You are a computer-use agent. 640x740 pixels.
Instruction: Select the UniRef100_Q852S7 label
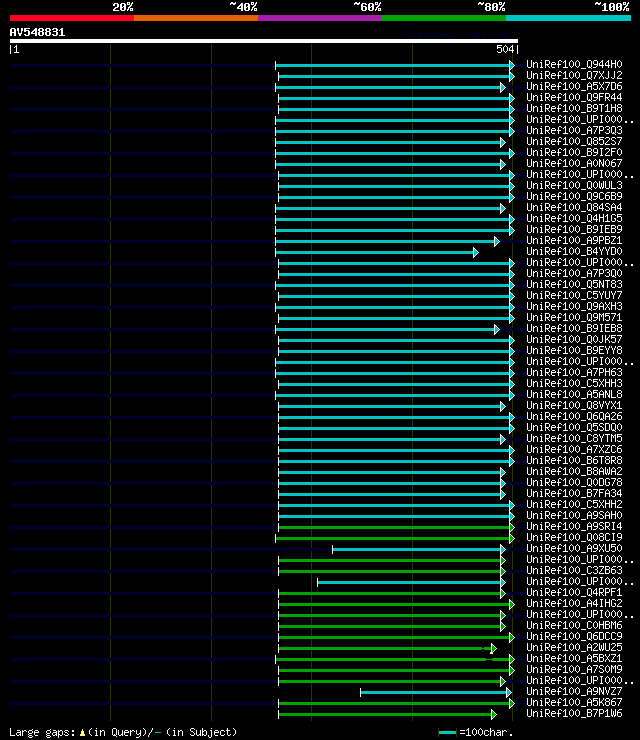tap(574, 141)
